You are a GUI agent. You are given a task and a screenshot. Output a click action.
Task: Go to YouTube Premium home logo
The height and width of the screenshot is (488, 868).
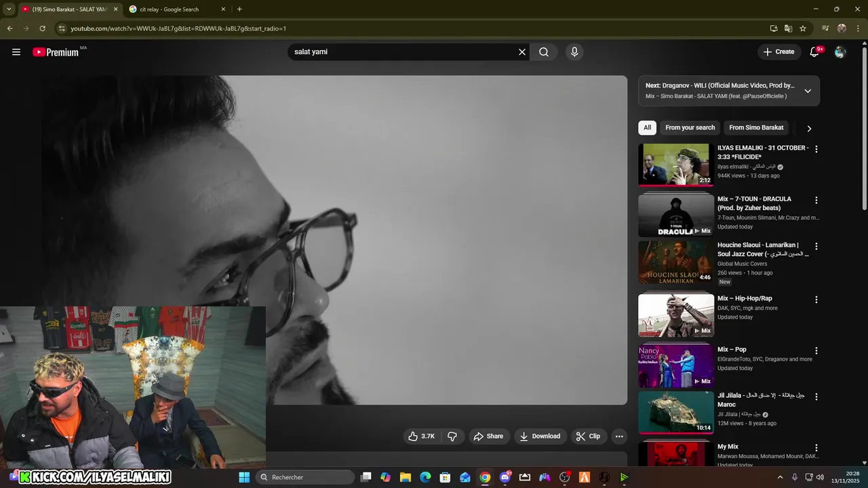click(x=56, y=52)
